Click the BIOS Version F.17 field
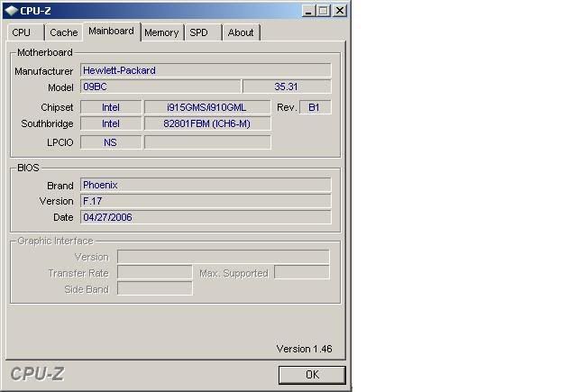Screen dimensions: 577x392 pyautogui.click(x=206, y=201)
